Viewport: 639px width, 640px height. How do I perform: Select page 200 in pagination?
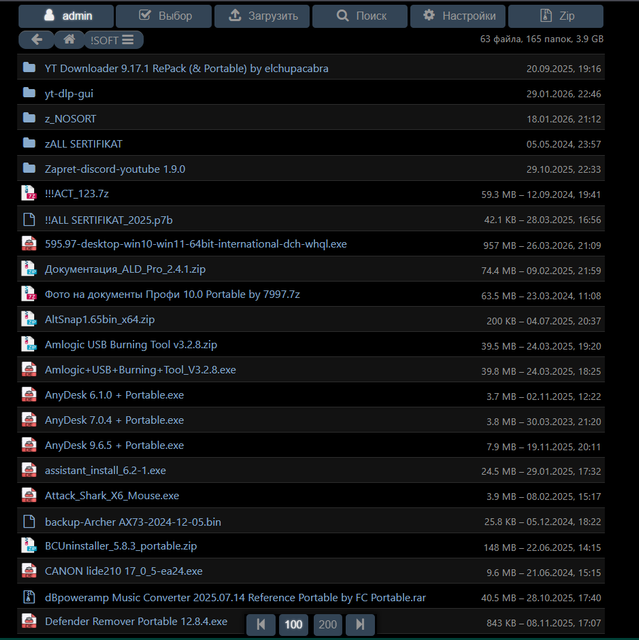327,624
